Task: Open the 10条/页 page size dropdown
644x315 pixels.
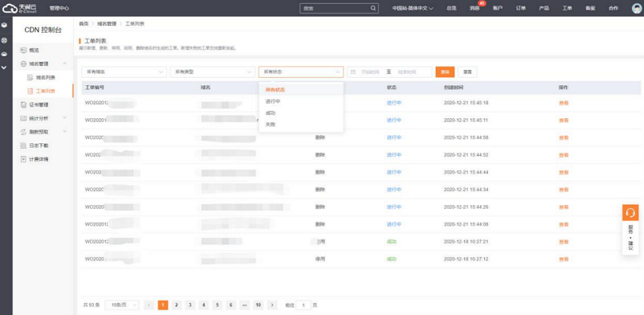Action: tap(122, 305)
